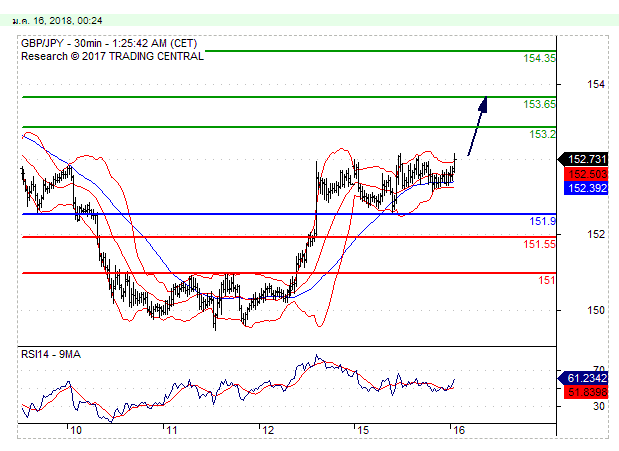Image resolution: width=619 pixels, height=451 pixels.
Task: Click the 154 price axis label
Action: [x=595, y=84]
